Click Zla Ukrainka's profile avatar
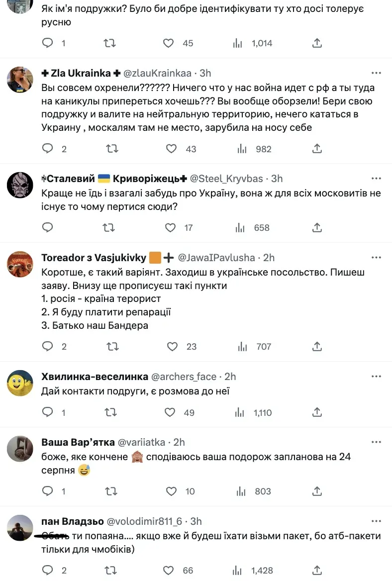 20,79
